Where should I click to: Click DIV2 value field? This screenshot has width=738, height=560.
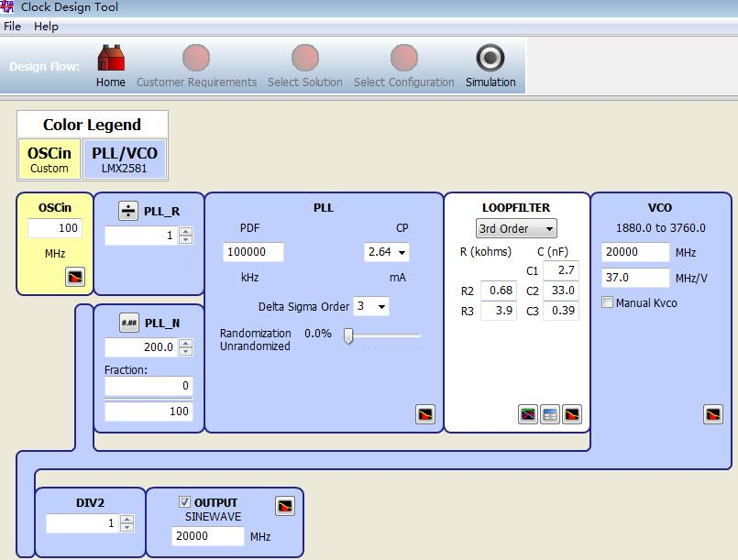coord(83,523)
